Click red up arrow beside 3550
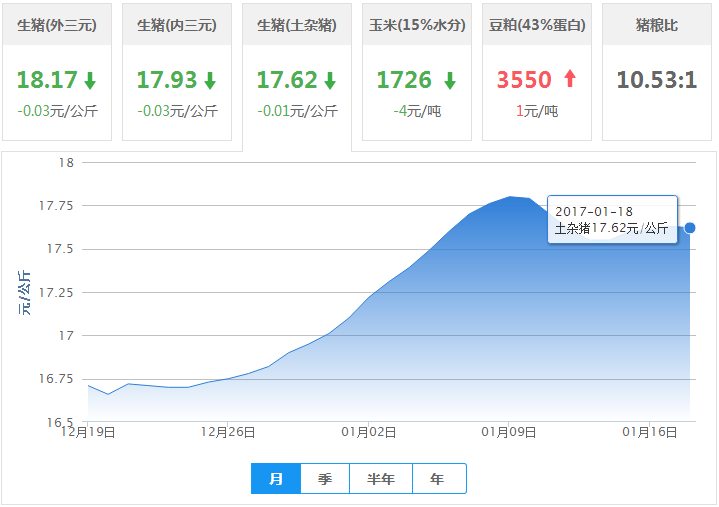Screen dimensions: 719x507 [x=570, y=80]
